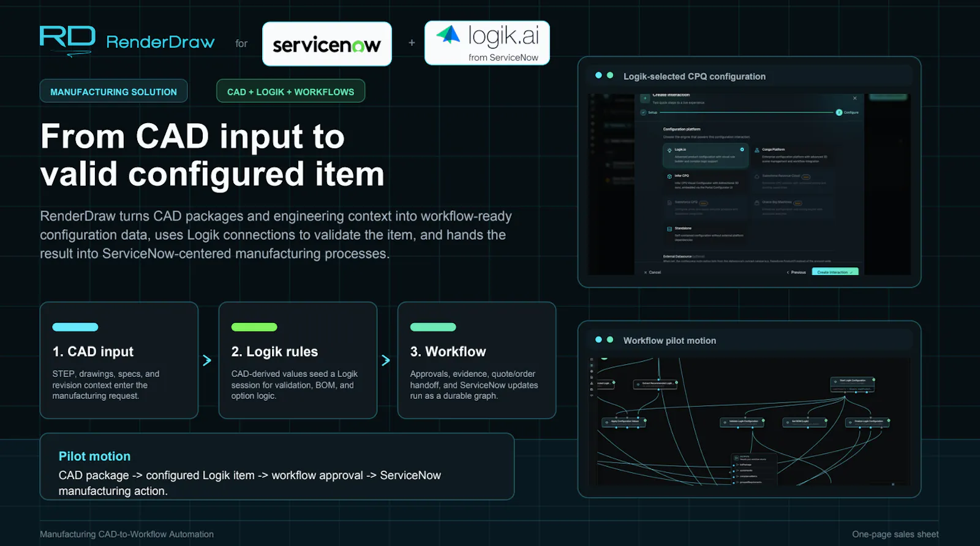Select the Apply Configuration Values workflow node
This screenshot has width=980, height=546.
click(624, 422)
